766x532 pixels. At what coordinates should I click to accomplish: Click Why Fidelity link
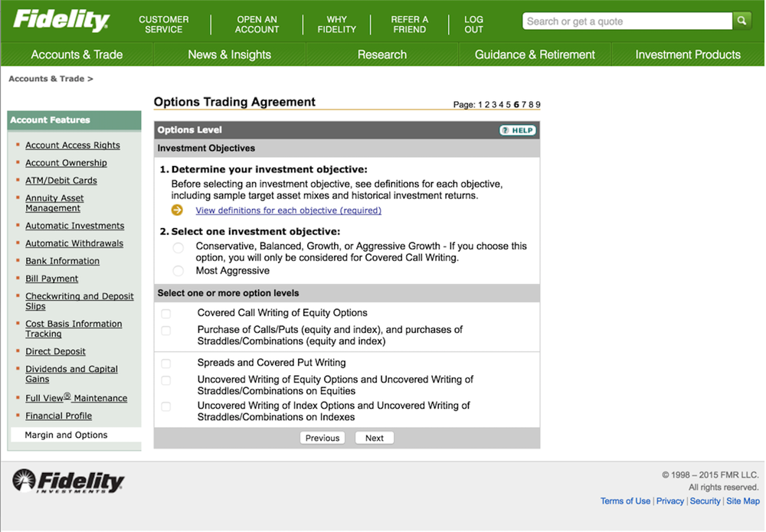coord(336,24)
